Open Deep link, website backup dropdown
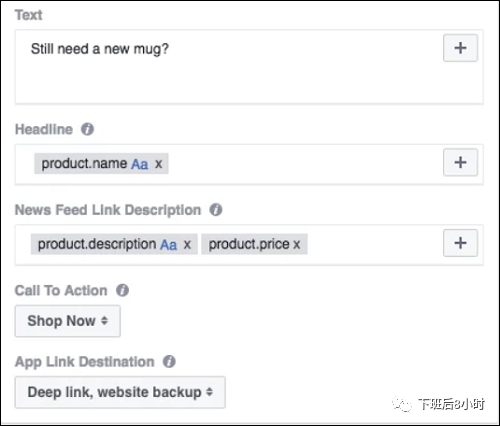500x426 pixels. (x=120, y=392)
